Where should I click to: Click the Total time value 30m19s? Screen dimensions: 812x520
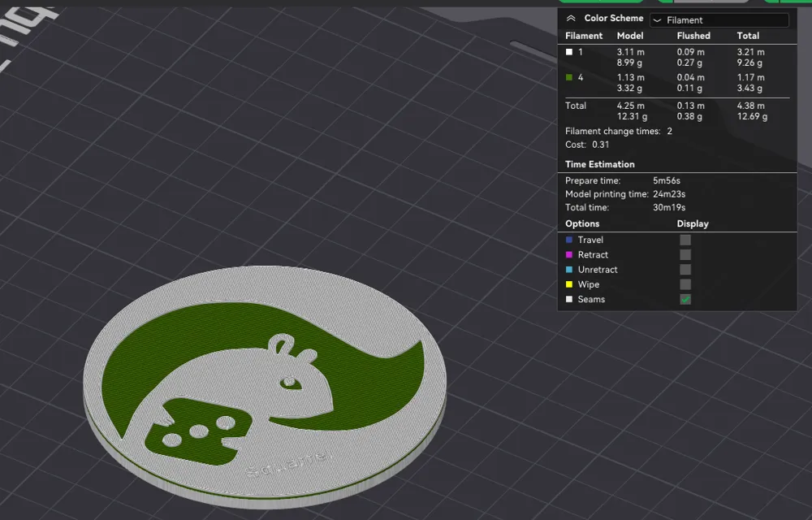tap(669, 208)
